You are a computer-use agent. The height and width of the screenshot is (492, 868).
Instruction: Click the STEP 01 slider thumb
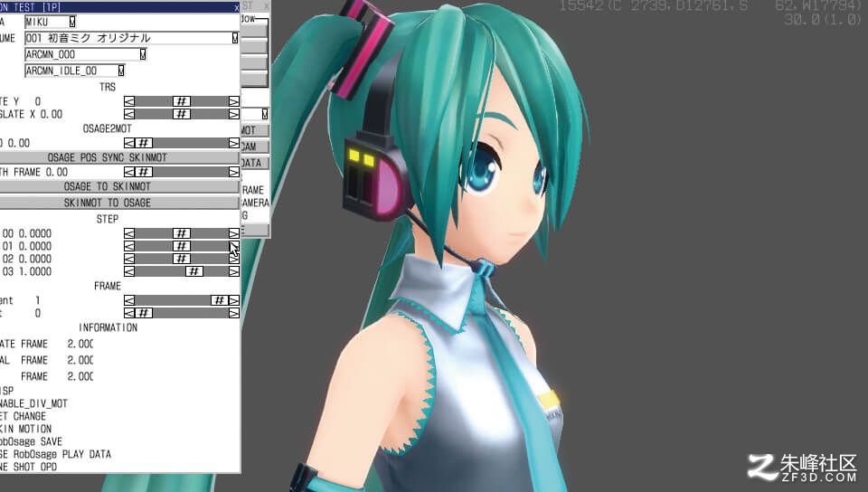click(x=182, y=246)
